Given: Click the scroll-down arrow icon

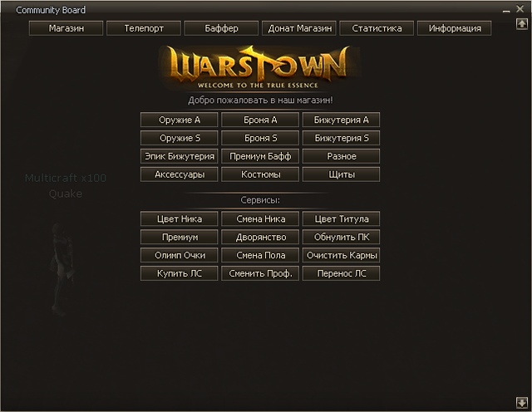Looking at the screenshot, I should tap(522, 403).
